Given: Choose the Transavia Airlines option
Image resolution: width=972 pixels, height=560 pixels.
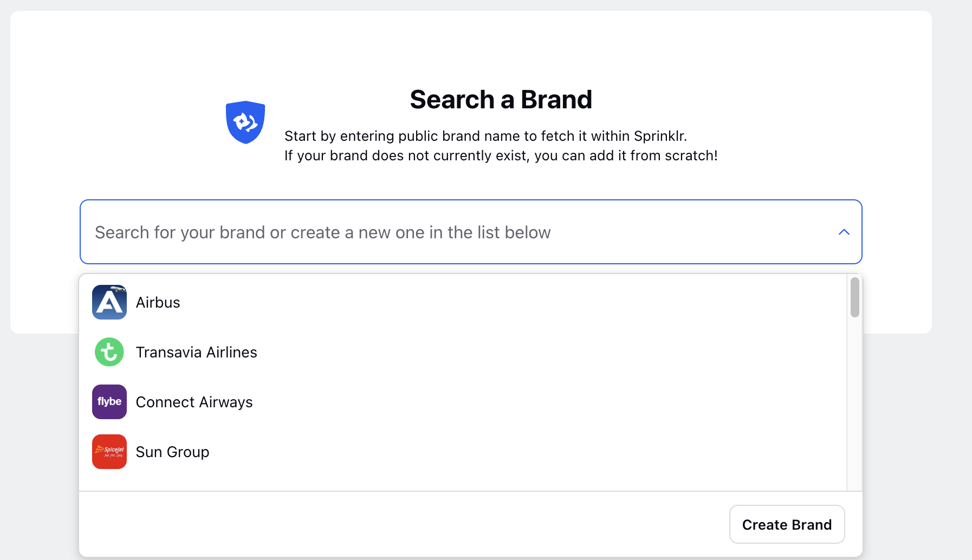Looking at the screenshot, I should tap(463, 352).
